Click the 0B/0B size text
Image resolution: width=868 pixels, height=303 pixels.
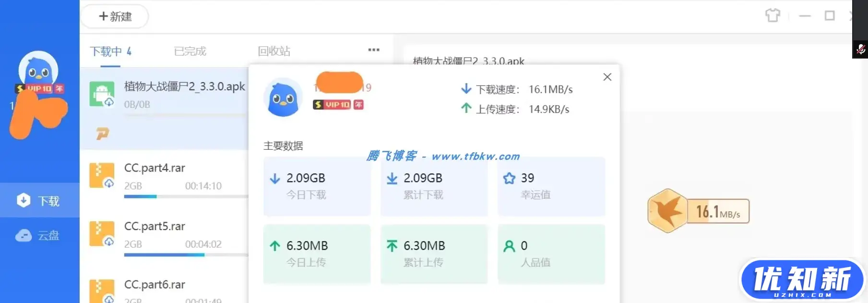click(x=137, y=104)
